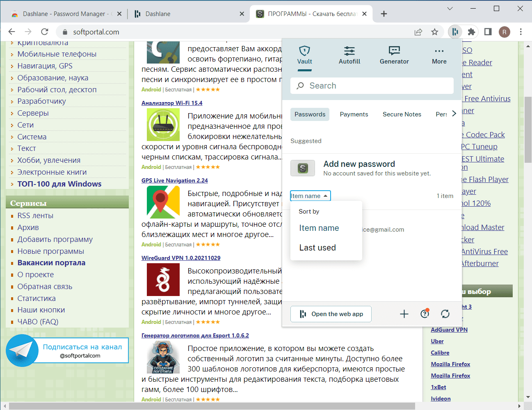Focus the Dashlane Search field
The image size is (532, 410).
372,86
